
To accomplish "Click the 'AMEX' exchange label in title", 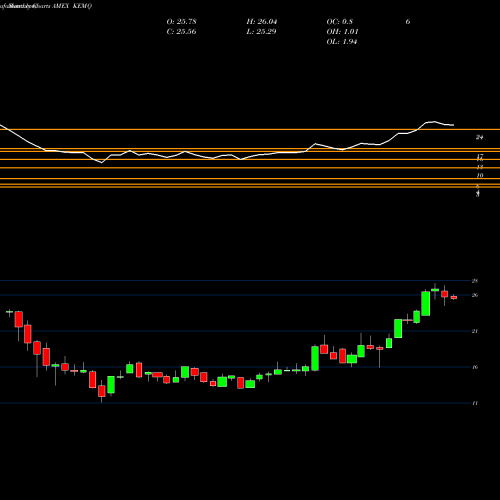I will click(x=60, y=6).
